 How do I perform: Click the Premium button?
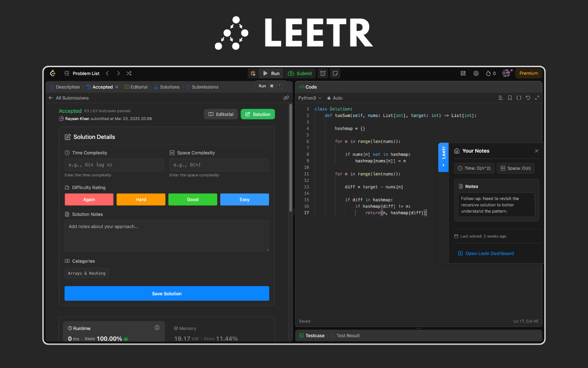(529, 73)
